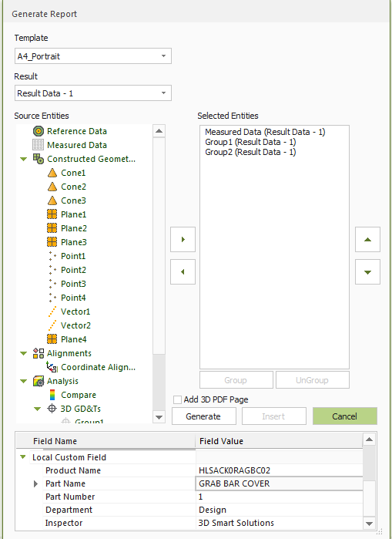This screenshot has height=539, width=392.
Task: Click the Coordinate Alignment icon
Action: [52, 367]
